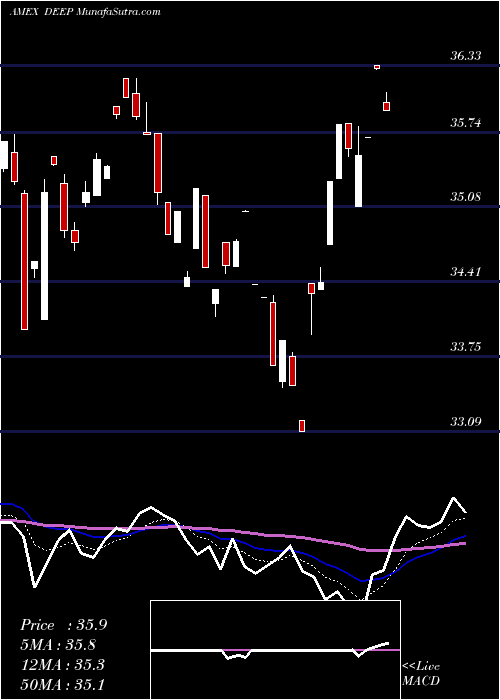Screen dimensions: 500x700
Task: Click the Price : 35.9 readout
Action: click(63, 625)
